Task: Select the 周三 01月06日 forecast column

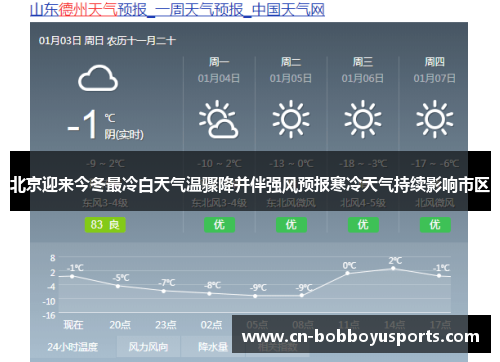Action: pos(363,145)
